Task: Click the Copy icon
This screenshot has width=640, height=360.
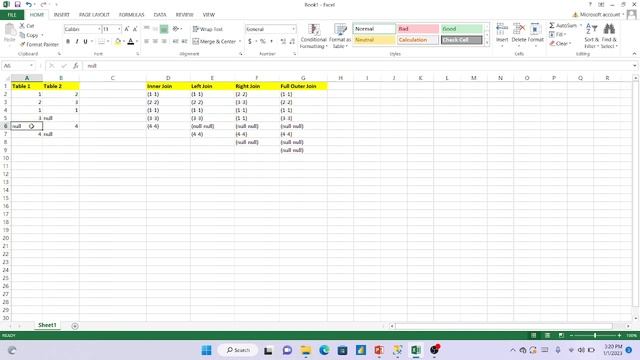Action: pyautogui.click(x=22, y=35)
